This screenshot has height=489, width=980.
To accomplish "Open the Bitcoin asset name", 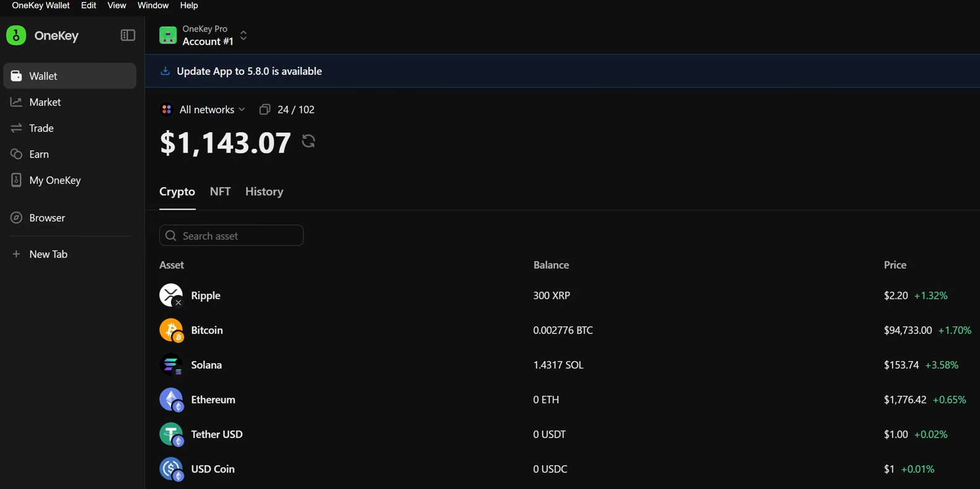I will [207, 330].
